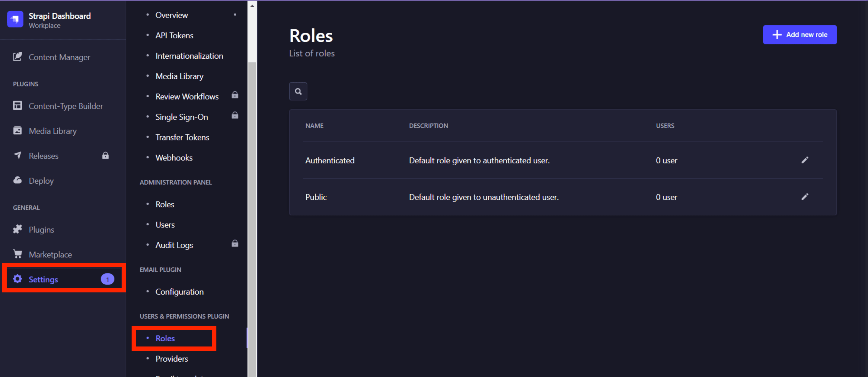Click the Settings gear icon
This screenshot has height=377, width=868.
click(18, 279)
